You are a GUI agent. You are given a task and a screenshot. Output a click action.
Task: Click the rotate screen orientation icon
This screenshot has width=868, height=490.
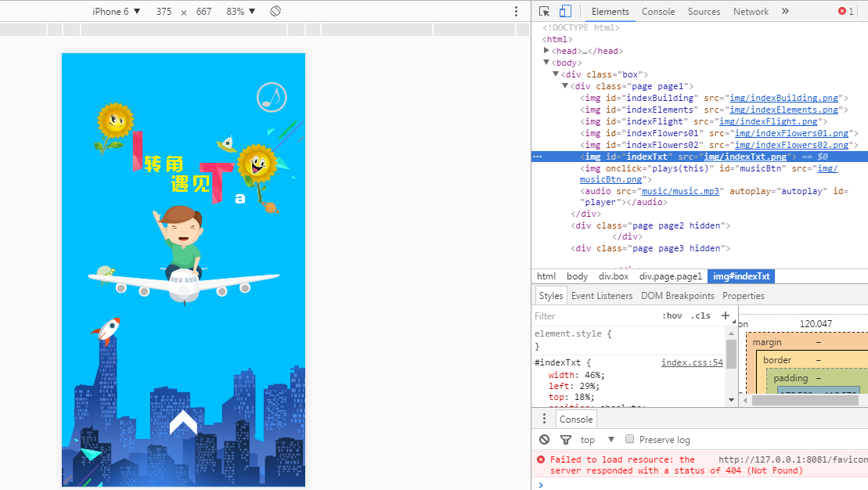[276, 12]
